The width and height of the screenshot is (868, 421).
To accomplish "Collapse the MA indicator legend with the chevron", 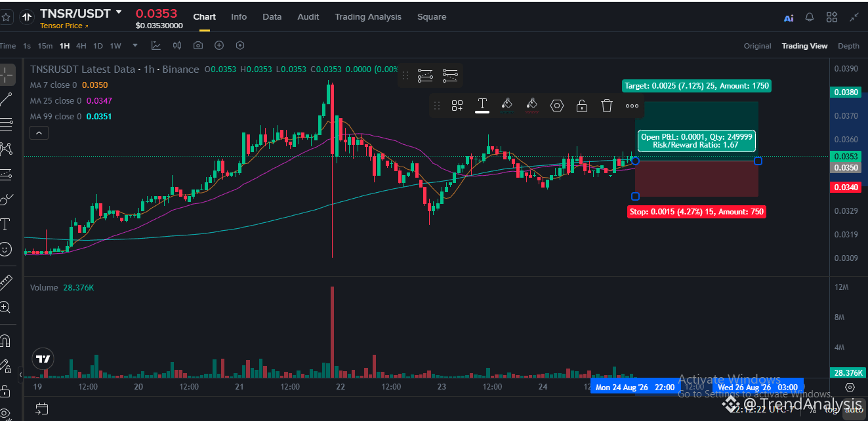I will tap(39, 133).
